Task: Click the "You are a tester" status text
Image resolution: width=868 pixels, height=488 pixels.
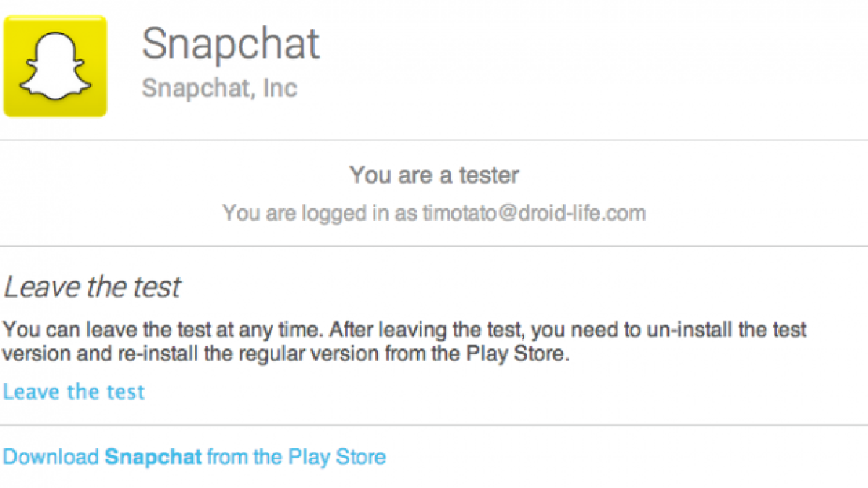Action: [x=434, y=174]
